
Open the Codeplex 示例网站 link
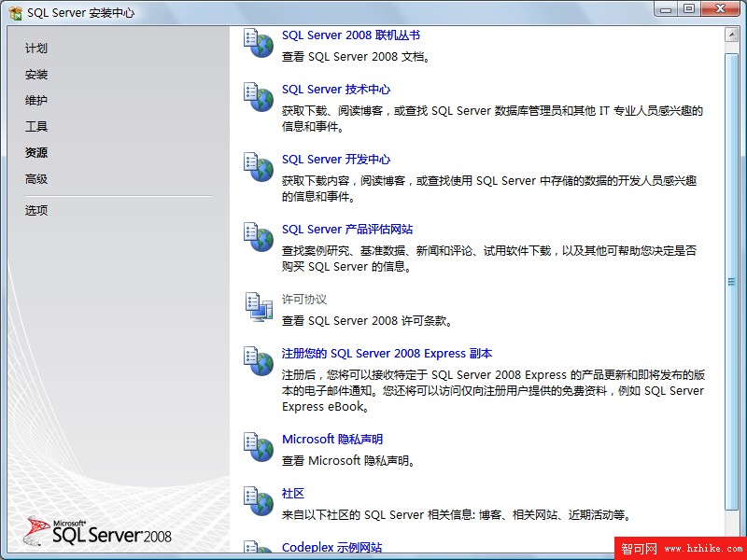(x=332, y=548)
